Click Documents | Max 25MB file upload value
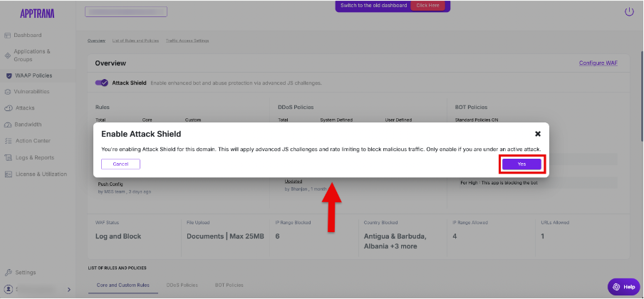This screenshot has width=644, height=299. 226,236
